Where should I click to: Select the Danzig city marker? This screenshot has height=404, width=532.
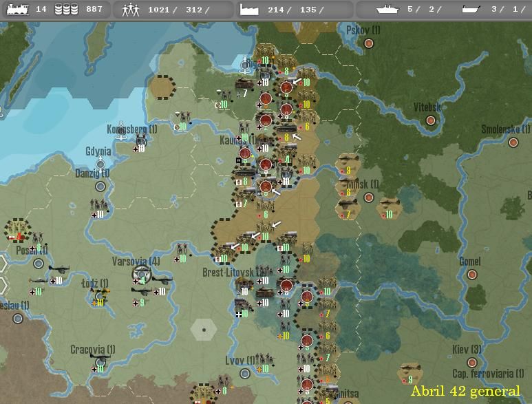click(x=102, y=186)
